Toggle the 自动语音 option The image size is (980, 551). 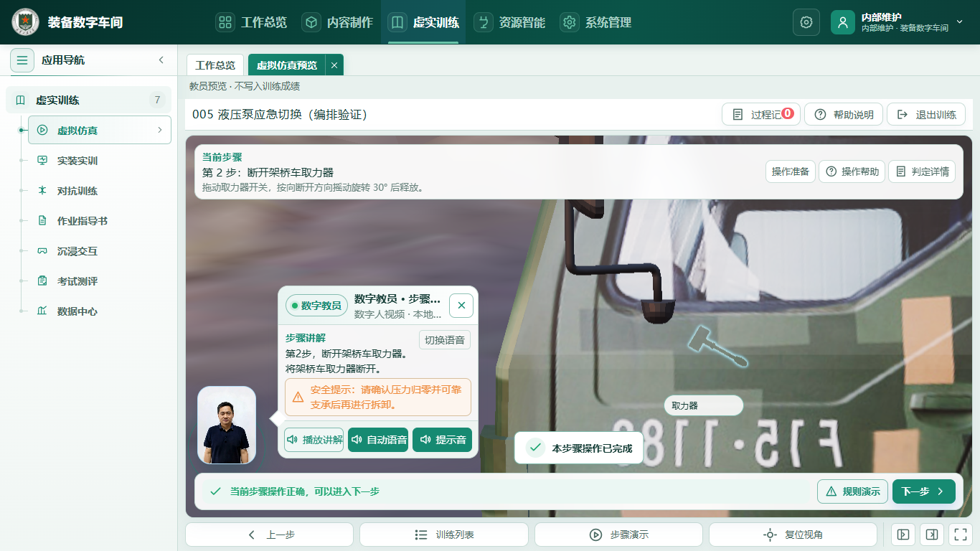coord(378,440)
